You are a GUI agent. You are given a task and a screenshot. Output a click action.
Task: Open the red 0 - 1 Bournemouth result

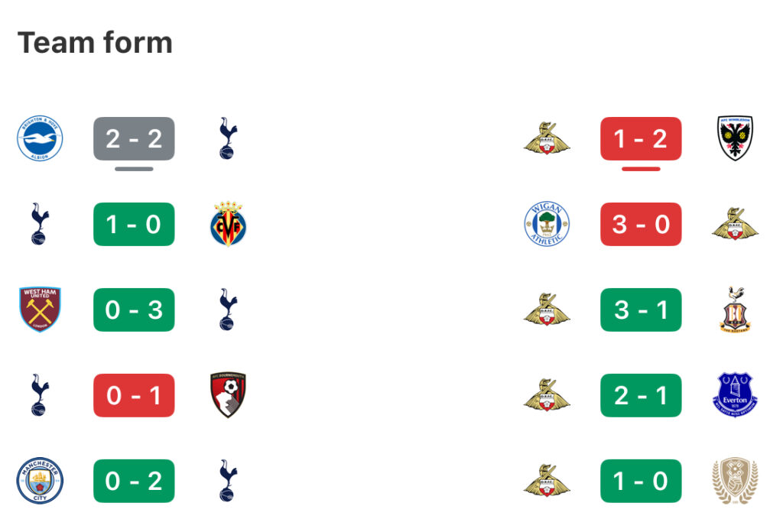click(134, 395)
